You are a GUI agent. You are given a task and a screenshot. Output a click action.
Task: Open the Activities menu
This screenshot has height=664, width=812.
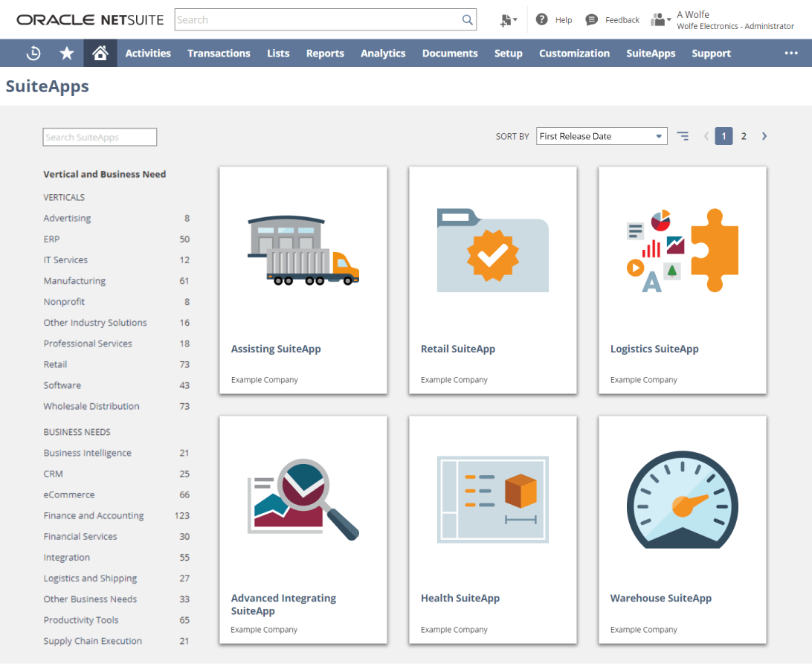point(148,54)
